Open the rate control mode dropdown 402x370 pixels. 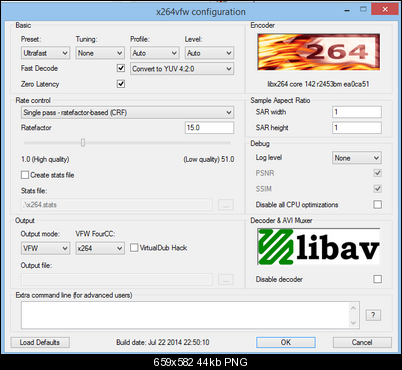coord(127,113)
